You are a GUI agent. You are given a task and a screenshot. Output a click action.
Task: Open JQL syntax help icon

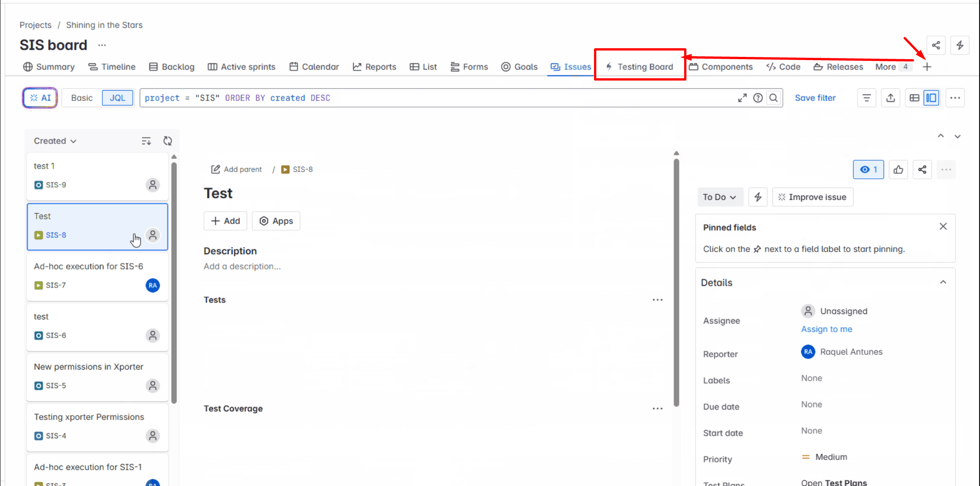[x=758, y=98]
